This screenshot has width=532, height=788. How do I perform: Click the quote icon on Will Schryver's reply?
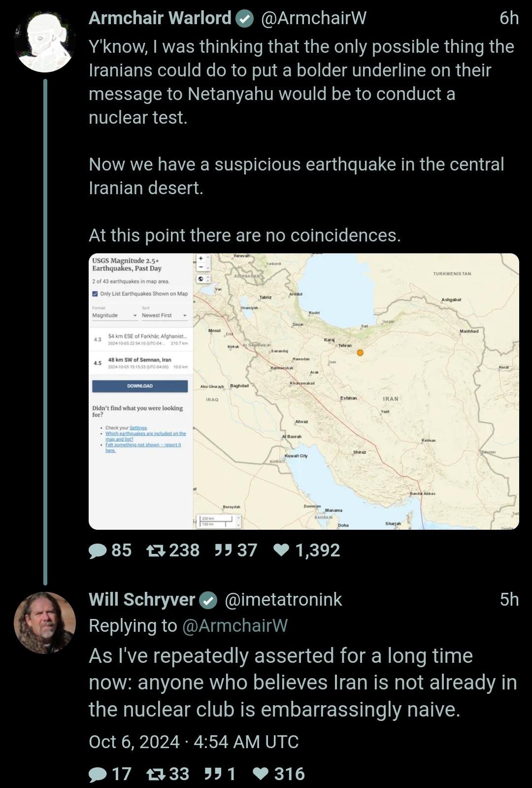pyautogui.click(x=213, y=774)
